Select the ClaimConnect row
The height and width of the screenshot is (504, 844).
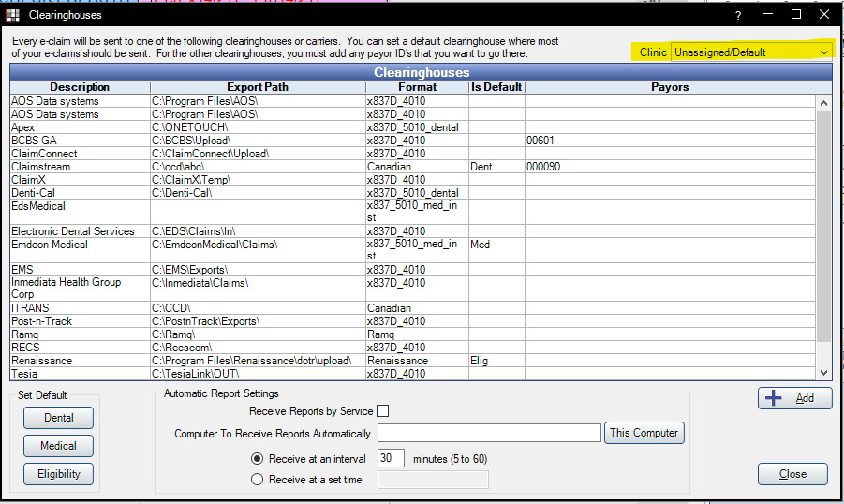[412, 154]
